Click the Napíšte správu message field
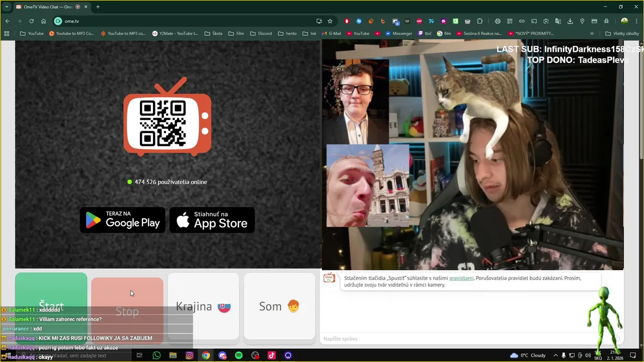The height and width of the screenshot is (362, 644). click(x=465, y=339)
